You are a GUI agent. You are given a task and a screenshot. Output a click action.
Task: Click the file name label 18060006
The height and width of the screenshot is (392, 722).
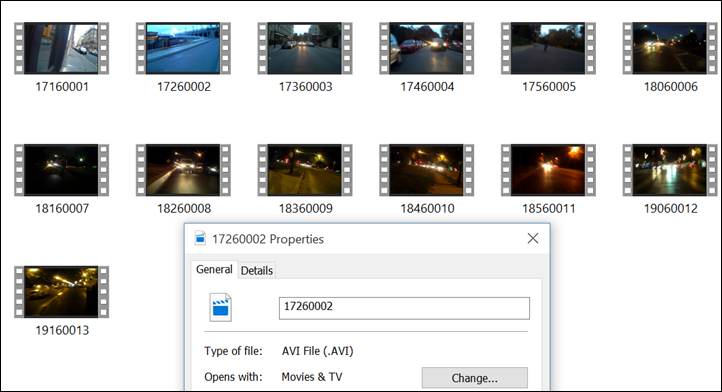pyautogui.click(x=670, y=87)
